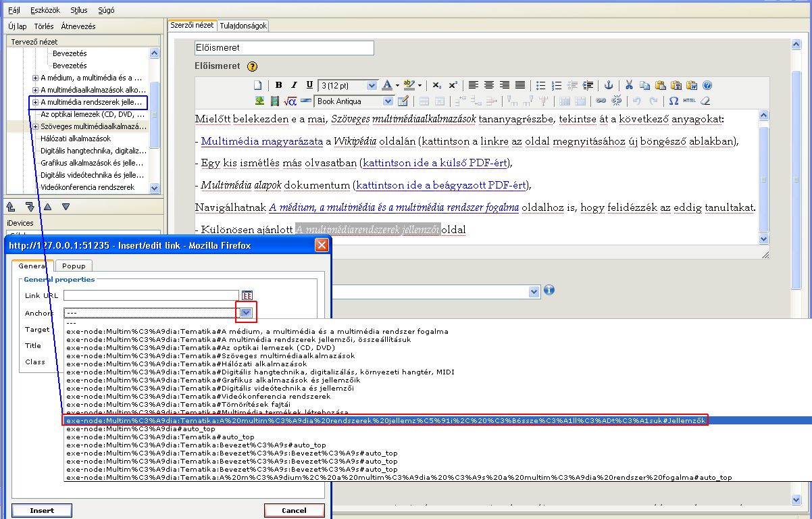This screenshot has height=519, width=812.
Task: Remove formatting with the eraser icon
Action: click(705, 101)
